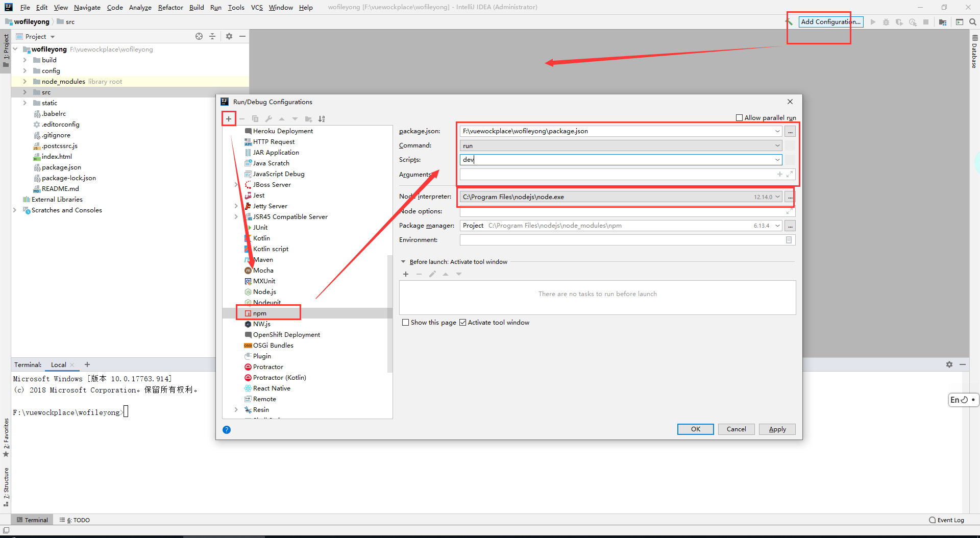
Task: Cancel the Run/Debug Configurations dialog
Action: coord(736,429)
